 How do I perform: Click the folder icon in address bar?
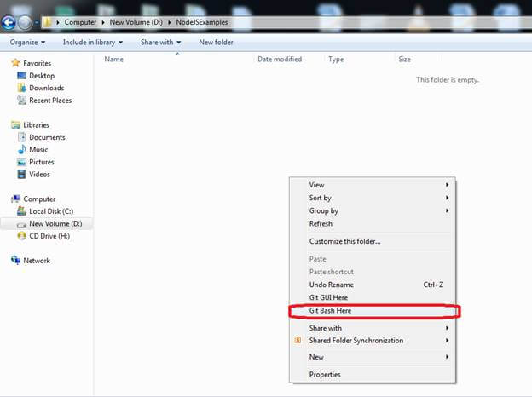tap(47, 22)
